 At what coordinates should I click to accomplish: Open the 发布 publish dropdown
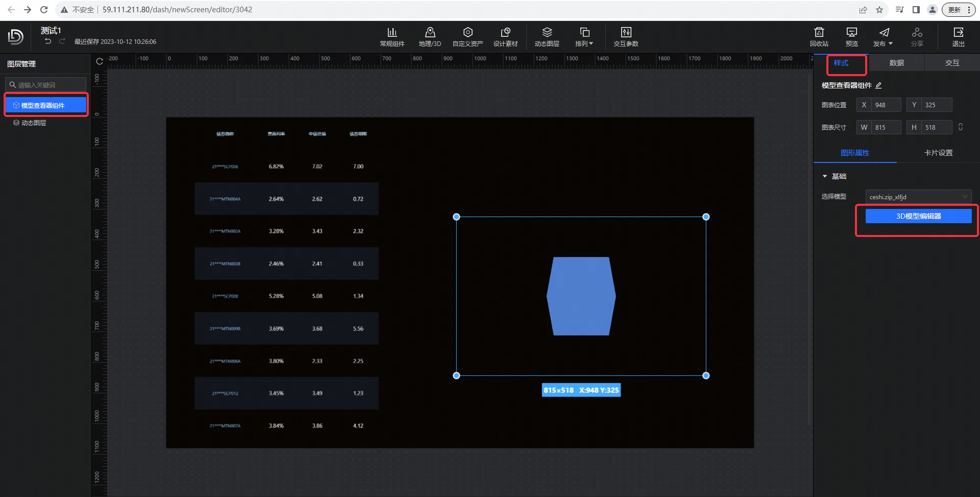[884, 37]
